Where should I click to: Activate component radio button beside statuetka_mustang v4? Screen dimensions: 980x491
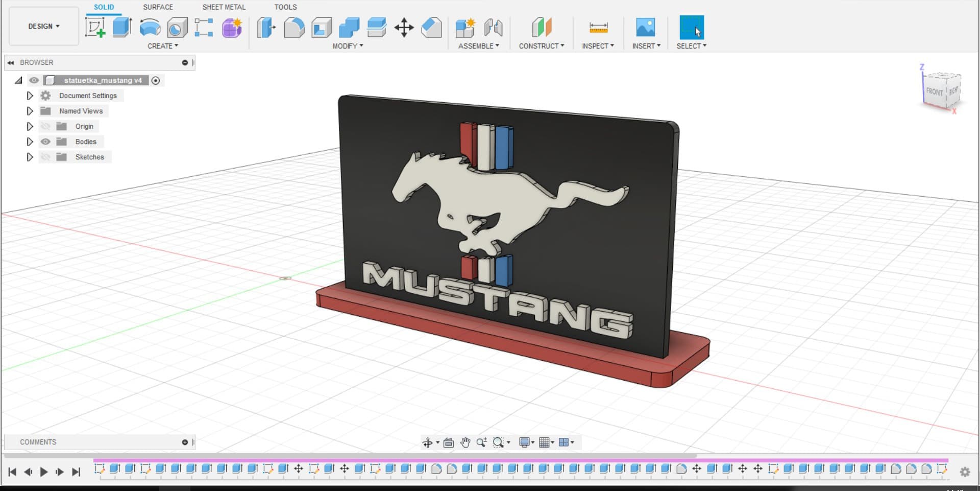tap(156, 80)
